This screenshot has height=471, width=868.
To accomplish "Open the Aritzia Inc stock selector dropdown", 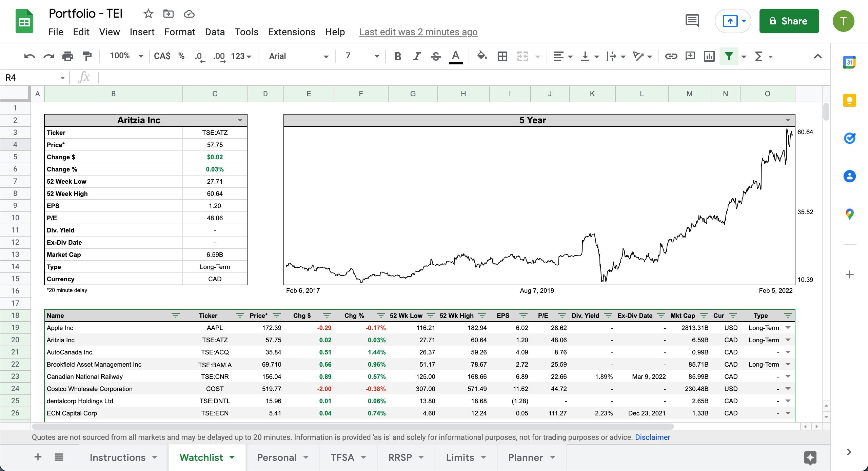I will pyautogui.click(x=240, y=120).
